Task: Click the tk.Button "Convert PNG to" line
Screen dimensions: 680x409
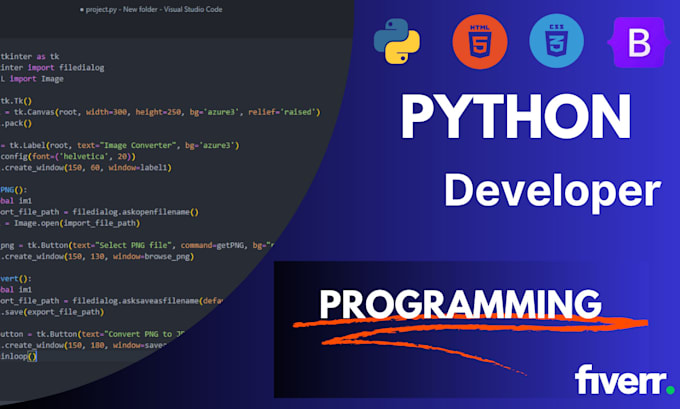Action: (x=92, y=334)
